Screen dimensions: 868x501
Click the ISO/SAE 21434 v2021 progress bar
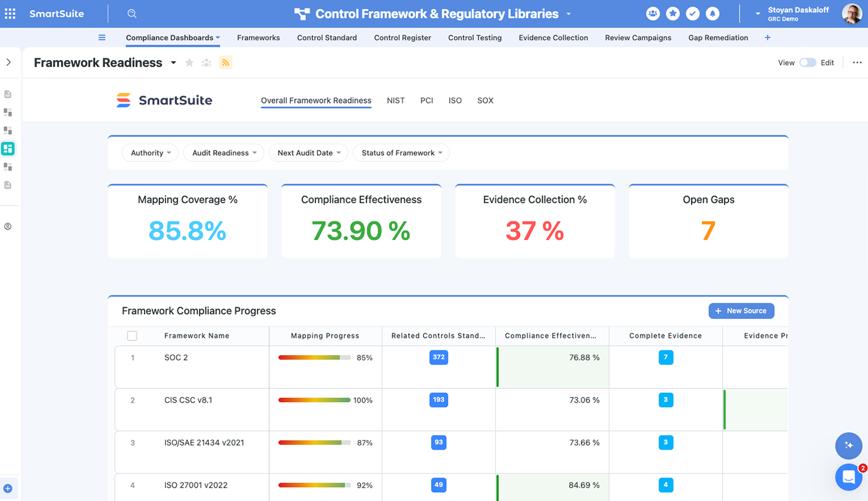click(x=314, y=443)
